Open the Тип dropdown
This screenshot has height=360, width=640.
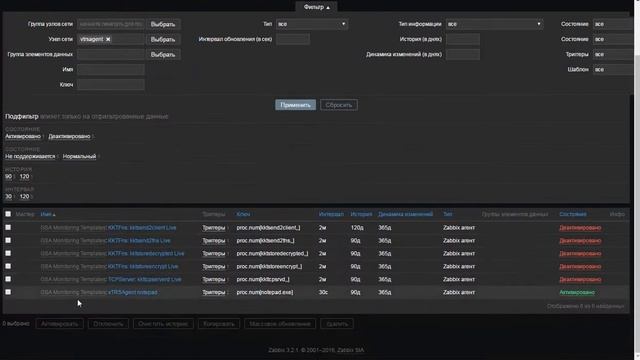(312, 24)
